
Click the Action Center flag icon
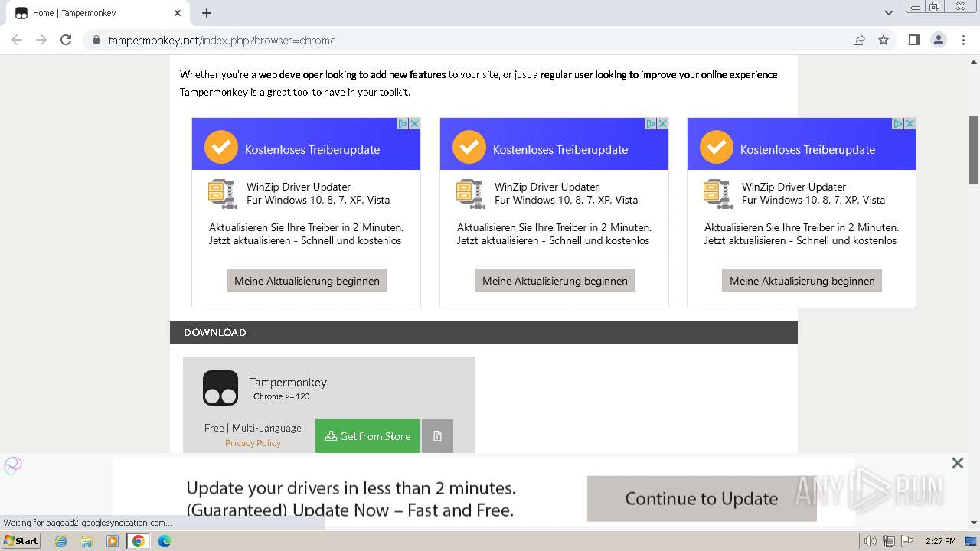907,541
